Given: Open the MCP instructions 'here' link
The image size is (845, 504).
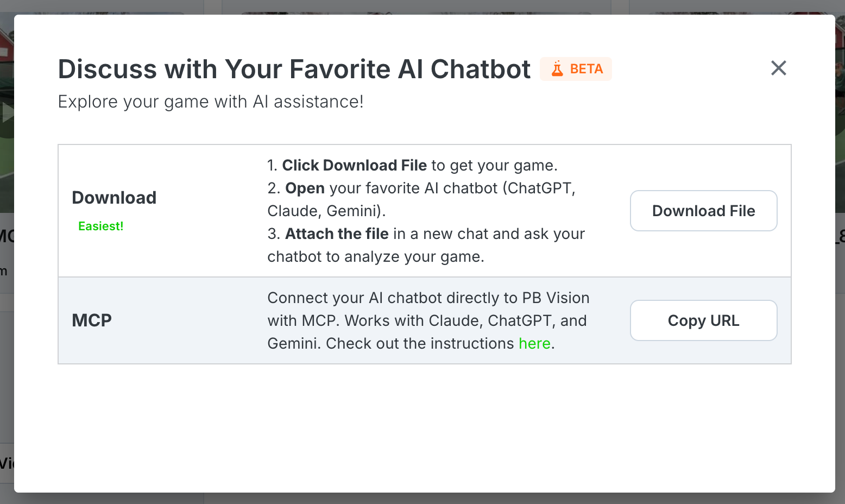Looking at the screenshot, I should tap(534, 344).
